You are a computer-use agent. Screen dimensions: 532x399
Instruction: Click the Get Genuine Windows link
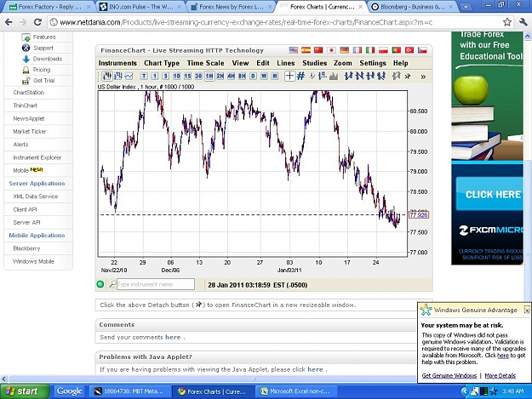(x=449, y=376)
